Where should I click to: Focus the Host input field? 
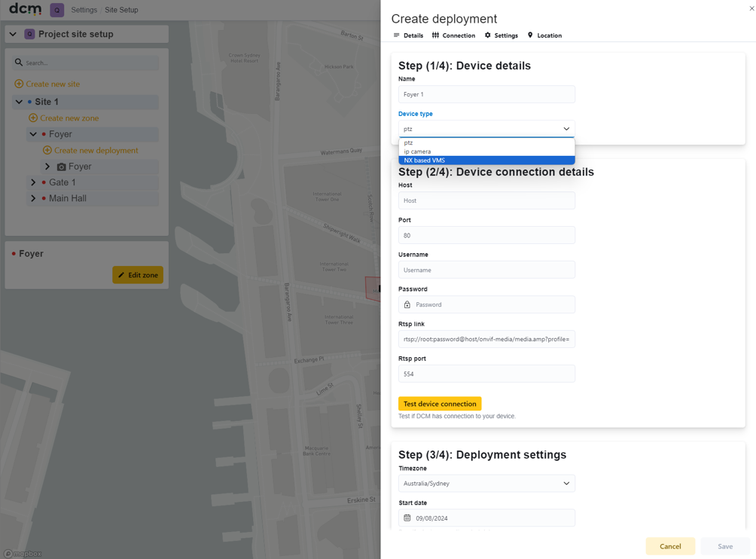point(486,200)
